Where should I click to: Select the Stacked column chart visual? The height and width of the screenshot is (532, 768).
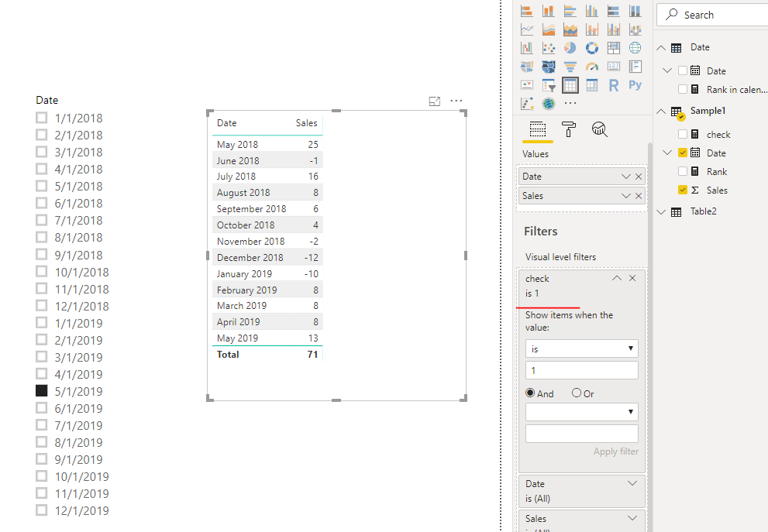[549, 11]
